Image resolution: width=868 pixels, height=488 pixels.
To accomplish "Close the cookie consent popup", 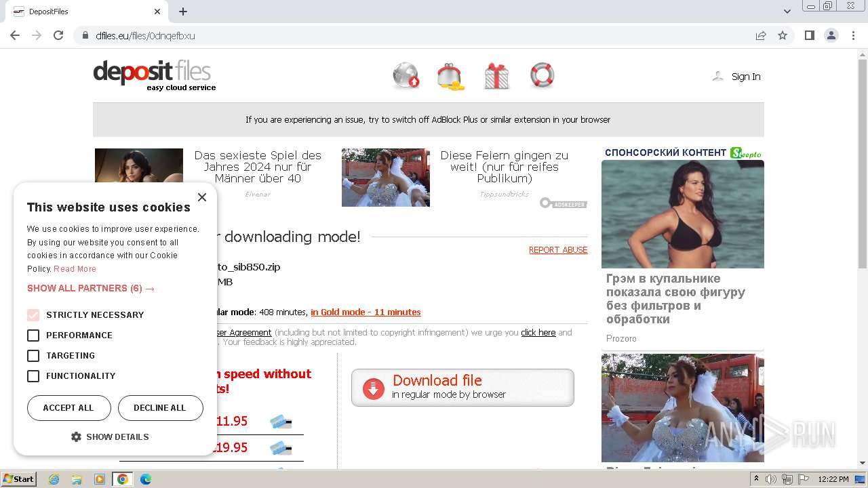I will pyautogui.click(x=201, y=197).
